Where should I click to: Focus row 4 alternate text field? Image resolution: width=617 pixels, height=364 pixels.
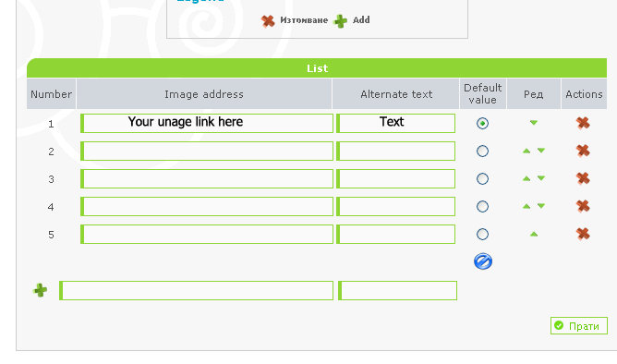pos(396,207)
